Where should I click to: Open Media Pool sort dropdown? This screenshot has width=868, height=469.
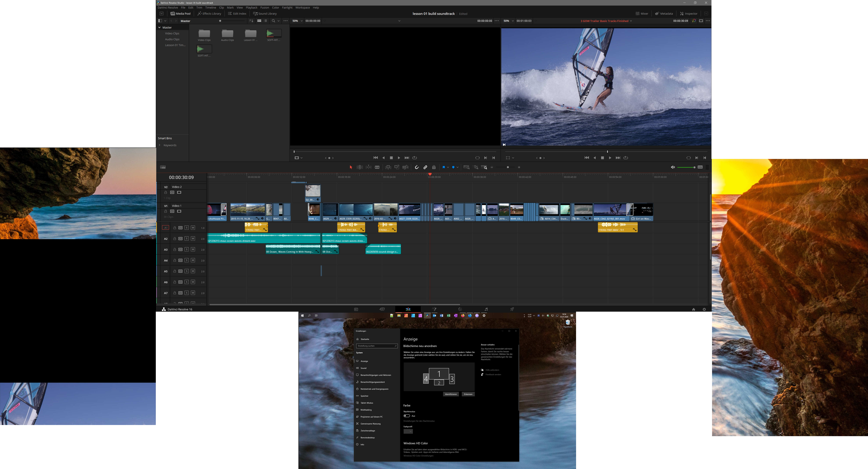coord(251,21)
